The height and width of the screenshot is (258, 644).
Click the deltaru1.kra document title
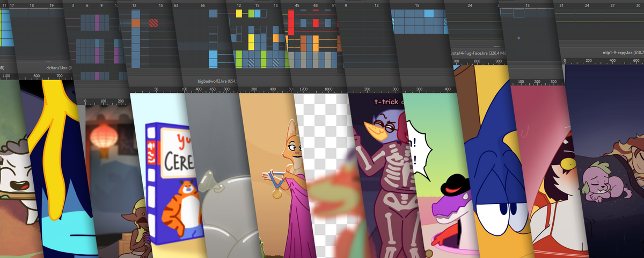click(56, 68)
